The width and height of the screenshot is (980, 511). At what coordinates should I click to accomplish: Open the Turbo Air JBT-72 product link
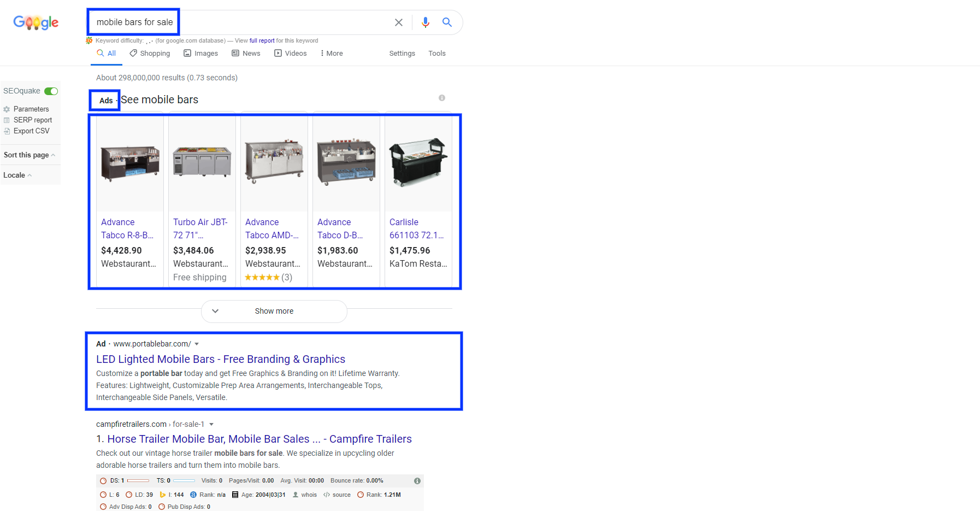click(x=200, y=229)
